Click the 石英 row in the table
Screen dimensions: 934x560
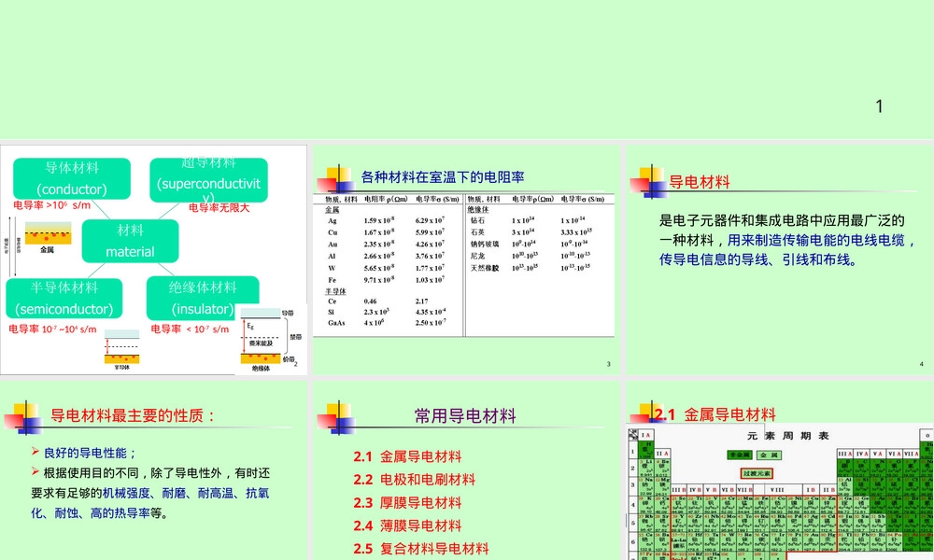[x=531, y=232]
